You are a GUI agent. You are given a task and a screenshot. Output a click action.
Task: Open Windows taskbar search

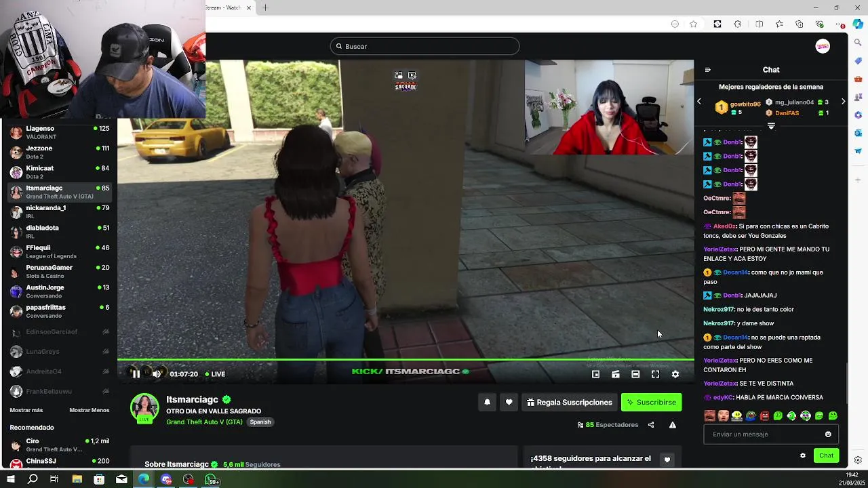coord(33,480)
